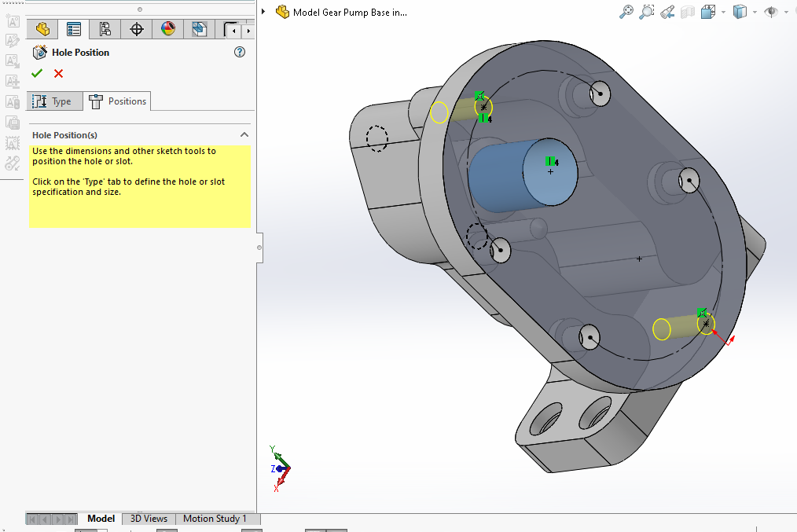Open the 3D Views tab
This screenshot has height=532, width=797.
149,519
